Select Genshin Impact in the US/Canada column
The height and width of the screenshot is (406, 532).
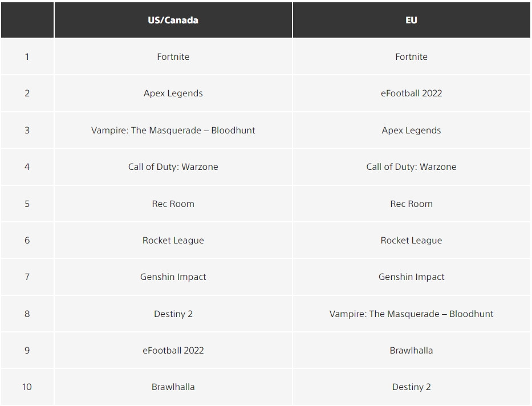173,277
